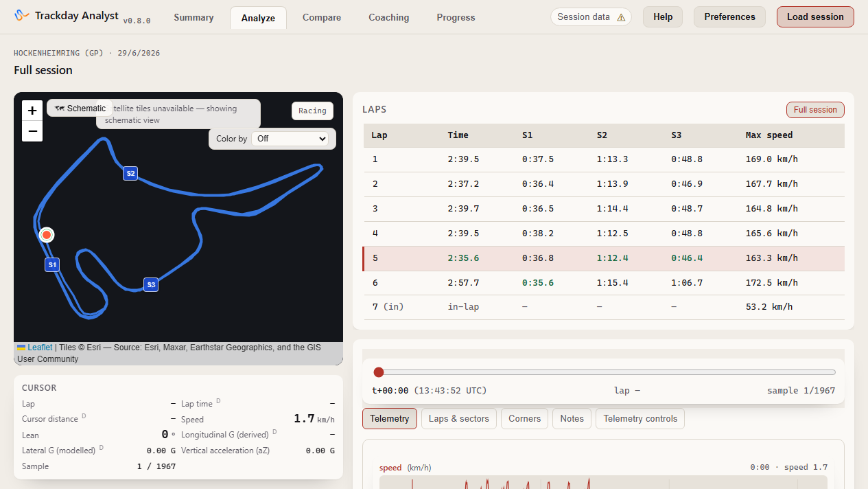Zoom in on the track map
The width and height of the screenshot is (868, 489).
pos(32,111)
